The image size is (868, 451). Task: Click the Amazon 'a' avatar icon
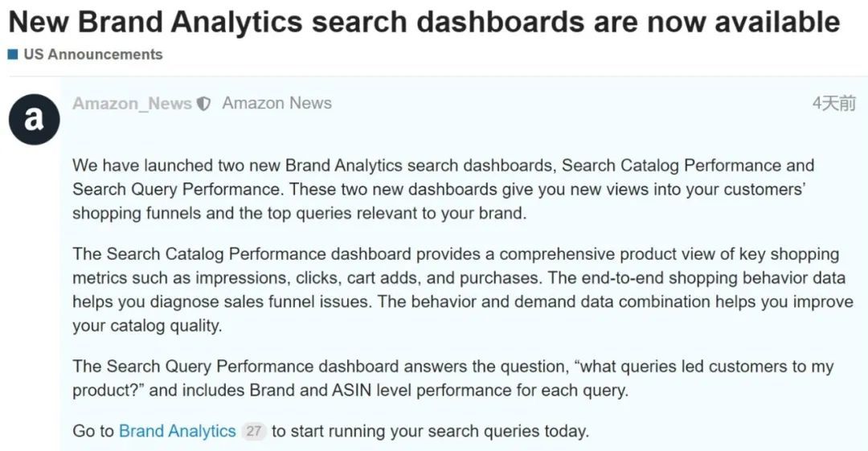[x=34, y=119]
